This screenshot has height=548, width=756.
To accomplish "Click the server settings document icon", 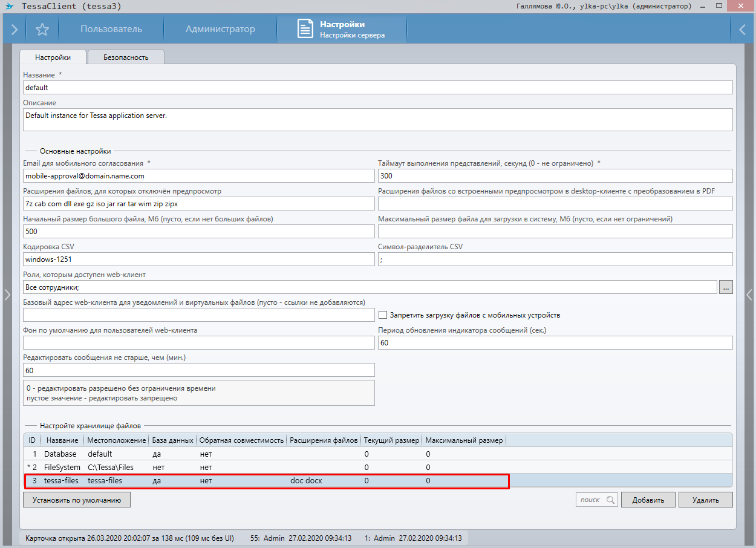I will tap(305, 29).
